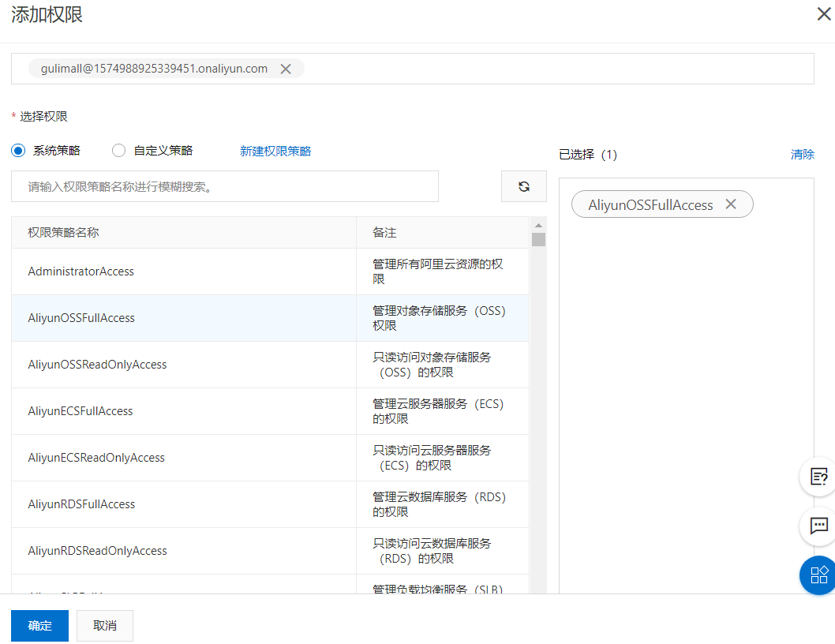Open the chat feedback floating icon
This screenshot has height=644, width=835.
[818, 526]
